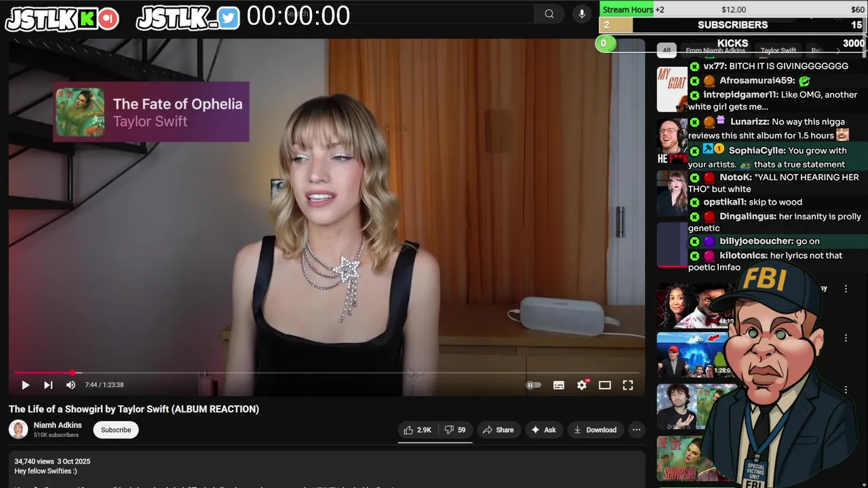
Task: Open the Share dialog
Action: click(498, 430)
